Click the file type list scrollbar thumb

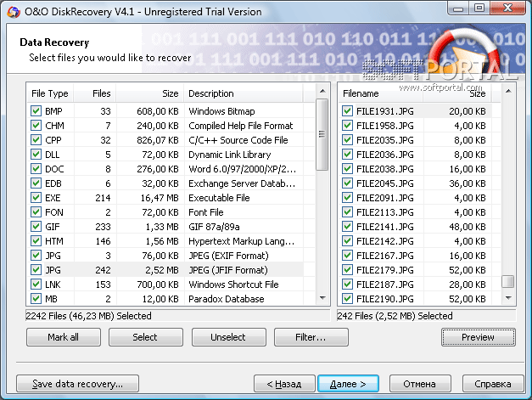[x=322, y=134]
